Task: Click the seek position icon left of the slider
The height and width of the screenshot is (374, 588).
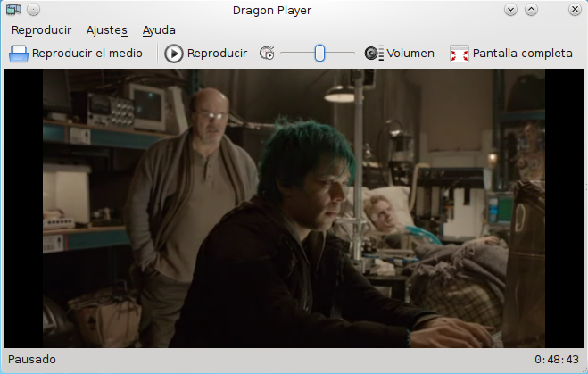Action: [x=268, y=54]
